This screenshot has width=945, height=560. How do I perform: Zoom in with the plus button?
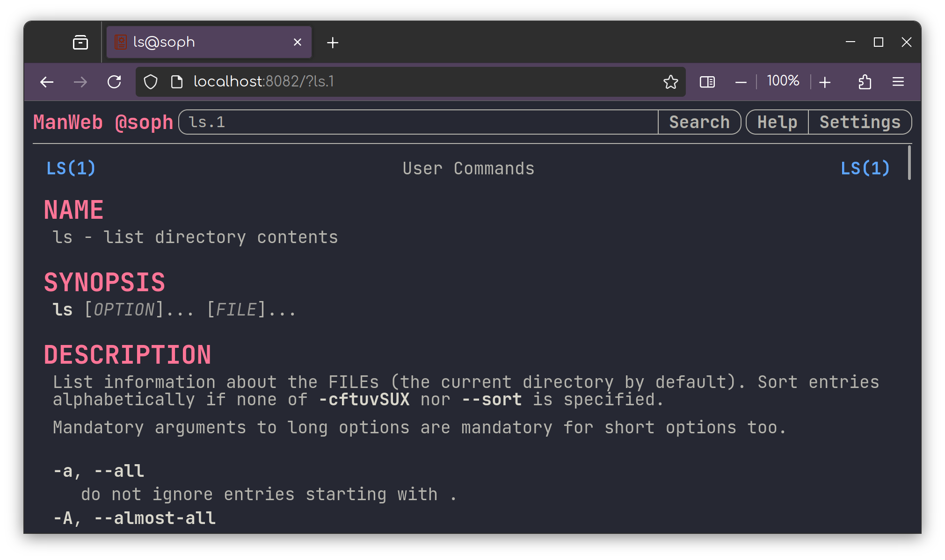click(x=825, y=83)
